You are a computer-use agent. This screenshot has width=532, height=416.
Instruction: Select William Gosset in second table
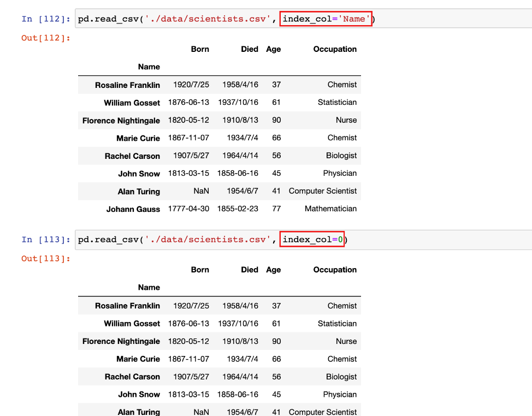132,323
